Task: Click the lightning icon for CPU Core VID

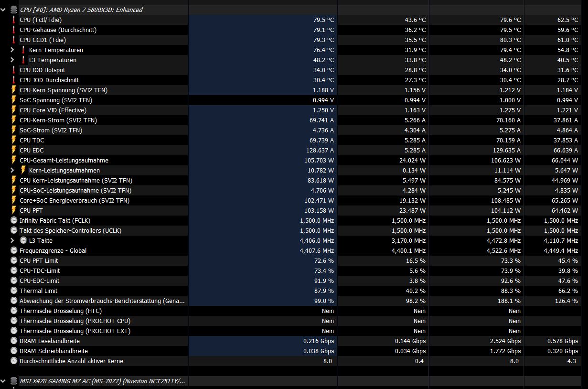Action: click(x=13, y=110)
